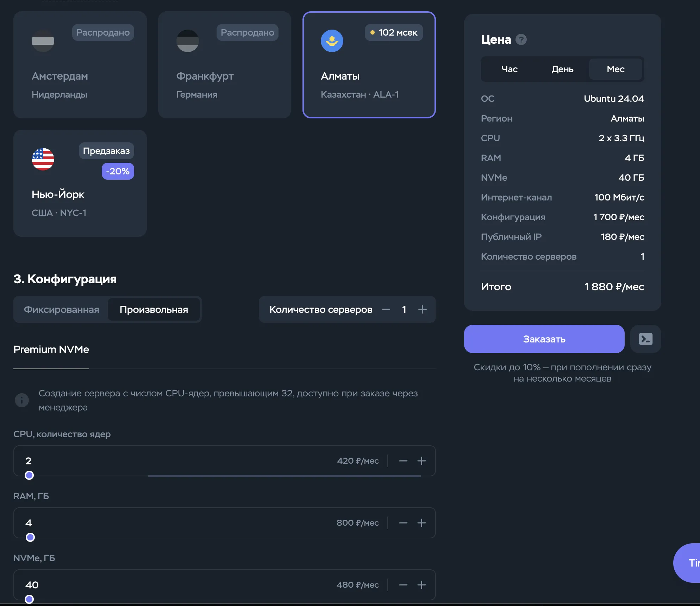700x606 pixels.
Task: Click the Kazakhstan flag on Алматы card
Action: [332, 41]
